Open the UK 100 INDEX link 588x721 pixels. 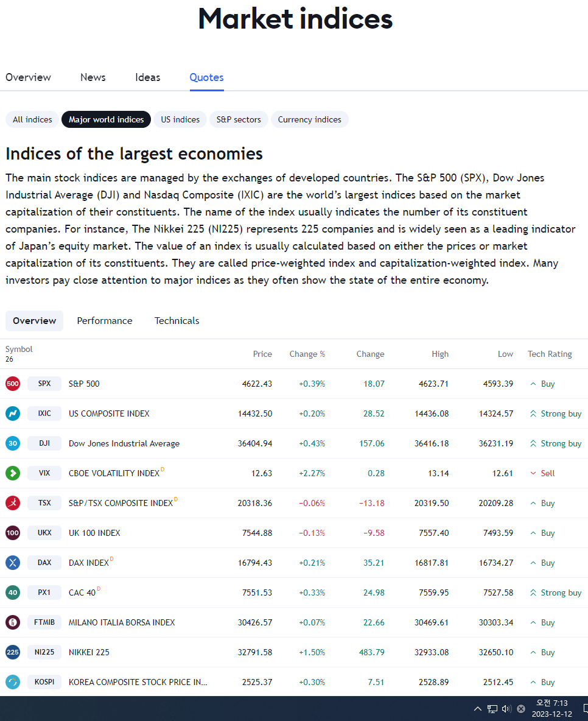pos(94,533)
